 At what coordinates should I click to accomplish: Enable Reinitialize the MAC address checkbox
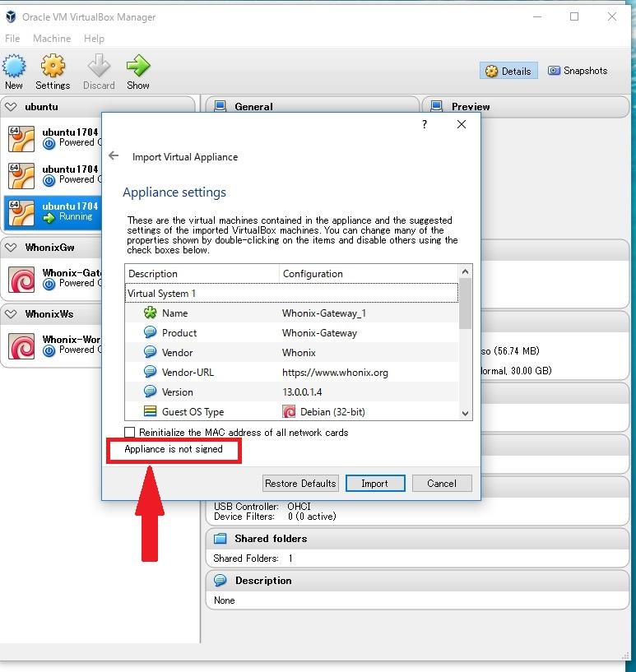pos(130,432)
